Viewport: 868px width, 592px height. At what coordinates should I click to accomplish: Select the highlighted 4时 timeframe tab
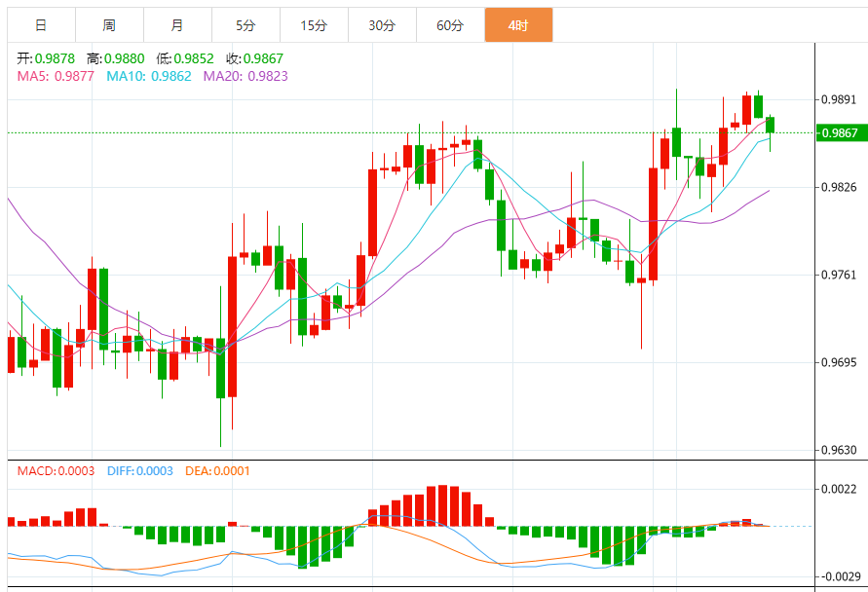click(518, 25)
